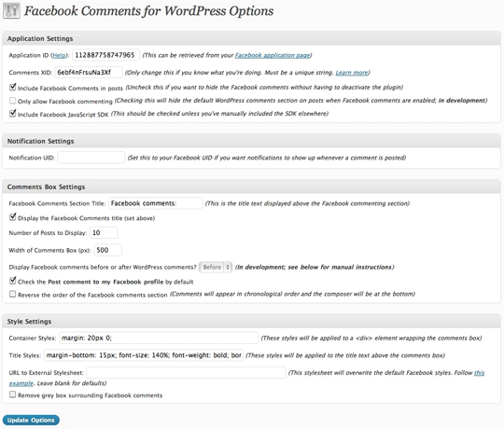Click the Number of Posts to Display field
The height and width of the screenshot is (429, 504).
[104, 232]
